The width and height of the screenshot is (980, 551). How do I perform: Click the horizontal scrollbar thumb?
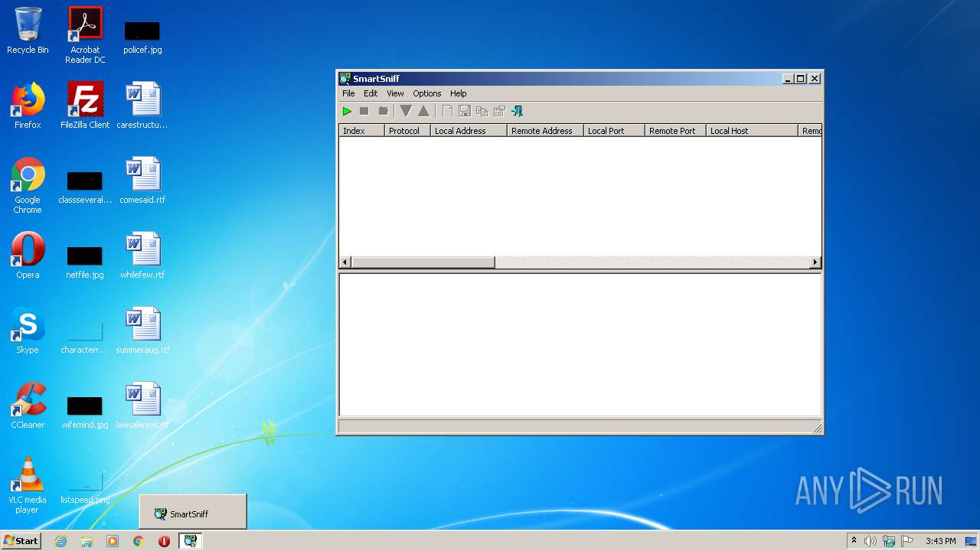point(423,262)
